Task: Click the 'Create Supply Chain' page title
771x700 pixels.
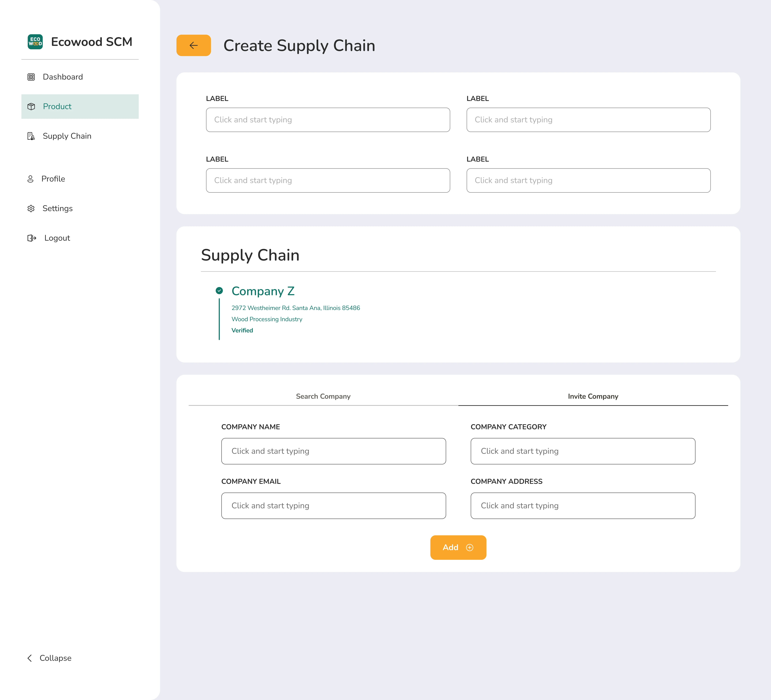Action: tap(299, 46)
